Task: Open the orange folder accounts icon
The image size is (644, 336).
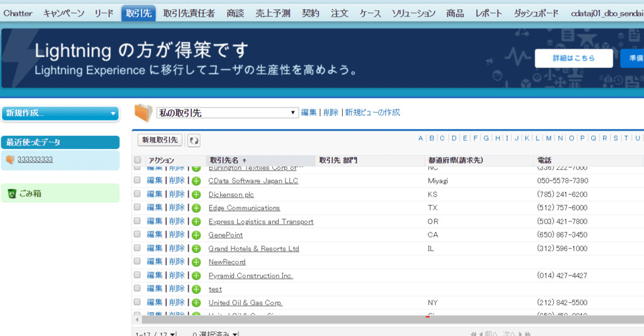Action: click(143, 113)
